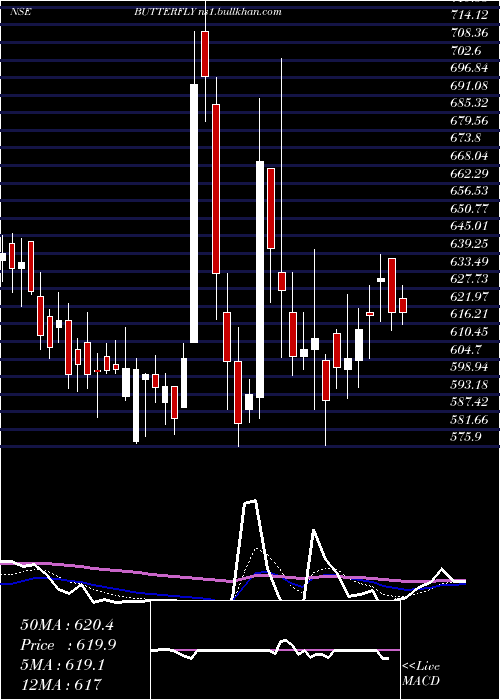
Task: Click the 639.25 price axis label
Action: pos(468,244)
